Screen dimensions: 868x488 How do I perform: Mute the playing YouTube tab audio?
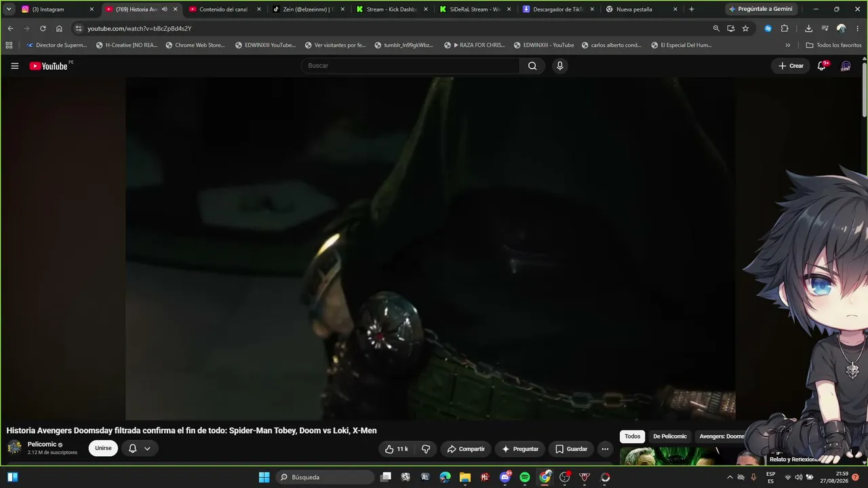[164, 9]
